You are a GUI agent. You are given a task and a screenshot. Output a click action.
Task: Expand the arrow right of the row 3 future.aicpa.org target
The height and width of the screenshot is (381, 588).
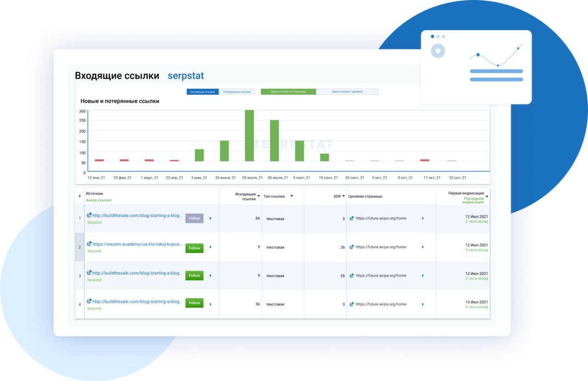pyautogui.click(x=423, y=276)
